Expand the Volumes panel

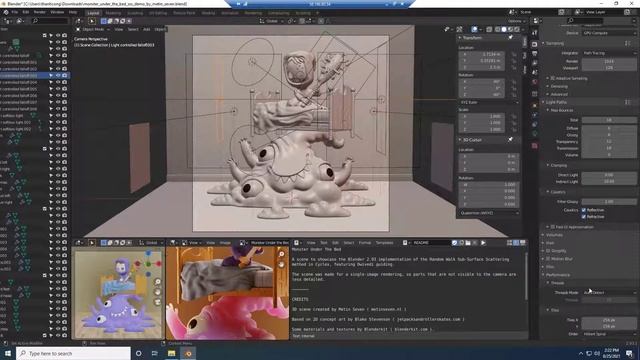[x=553, y=235]
